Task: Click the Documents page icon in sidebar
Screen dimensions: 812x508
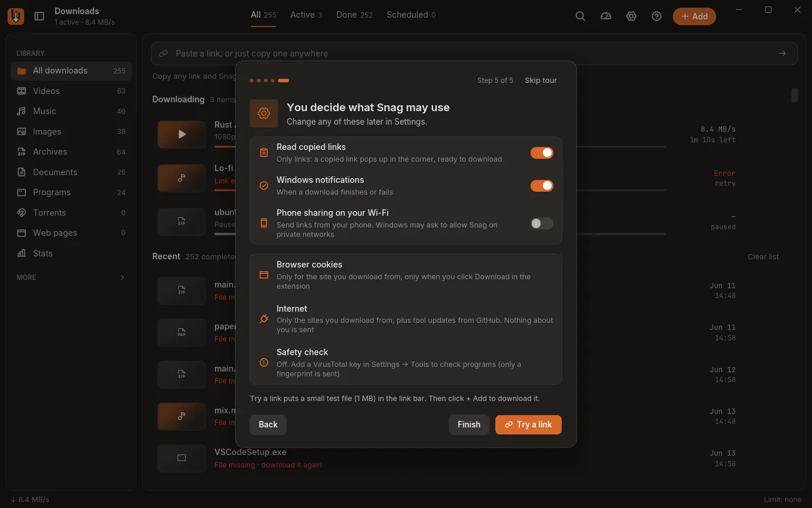Action: coord(22,172)
